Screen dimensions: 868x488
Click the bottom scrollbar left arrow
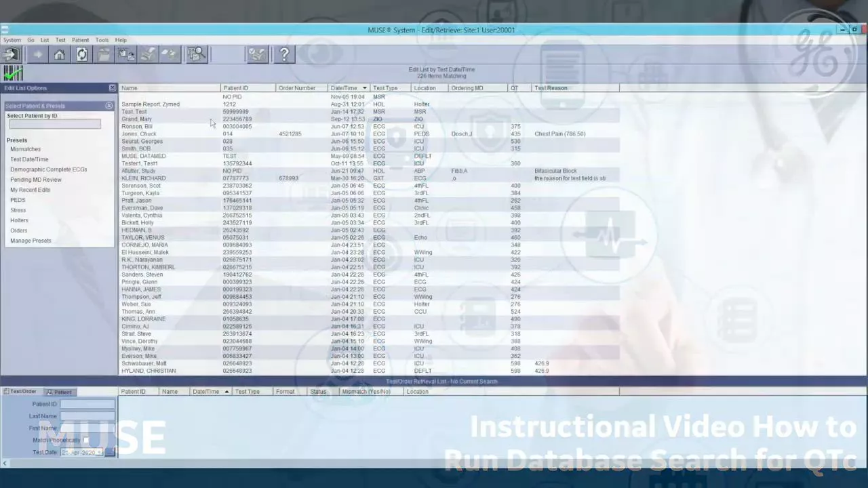tap(5, 464)
